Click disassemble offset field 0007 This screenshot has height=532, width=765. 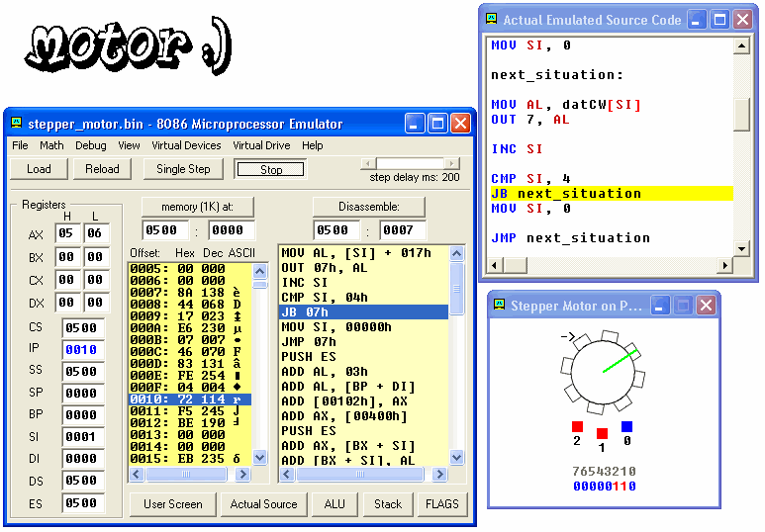[403, 230]
